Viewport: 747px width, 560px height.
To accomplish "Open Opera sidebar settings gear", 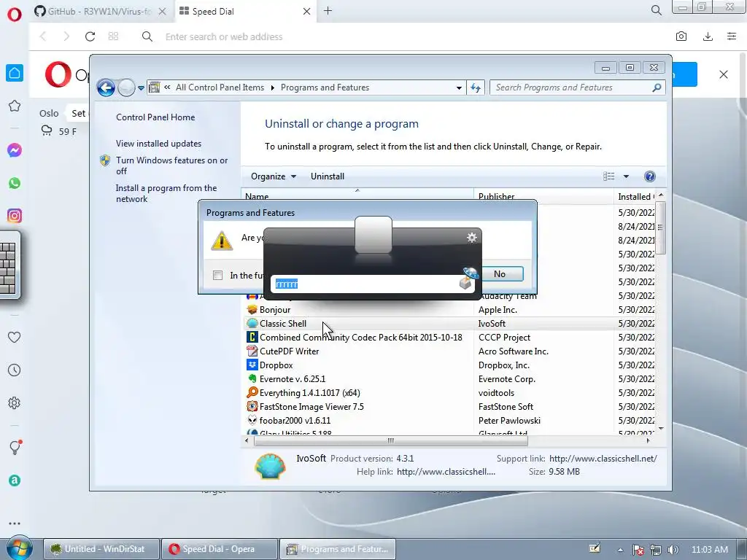I will click(x=15, y=402).
